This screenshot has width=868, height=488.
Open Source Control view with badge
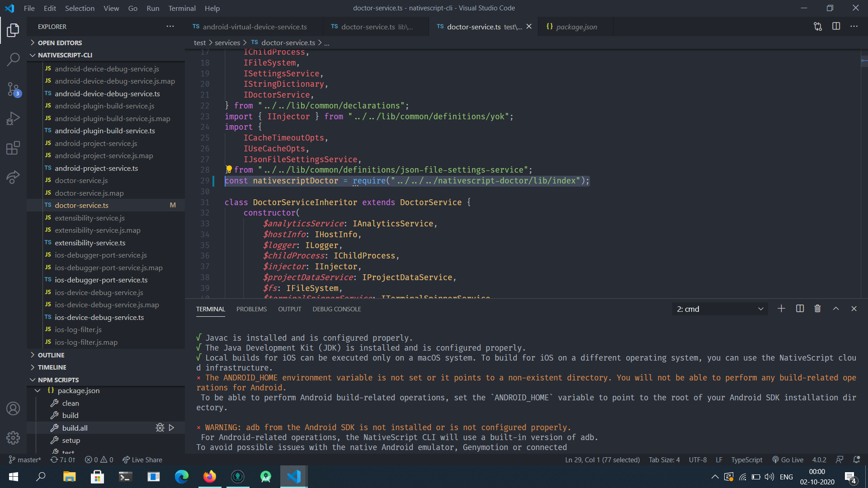[x=13, y=89]
